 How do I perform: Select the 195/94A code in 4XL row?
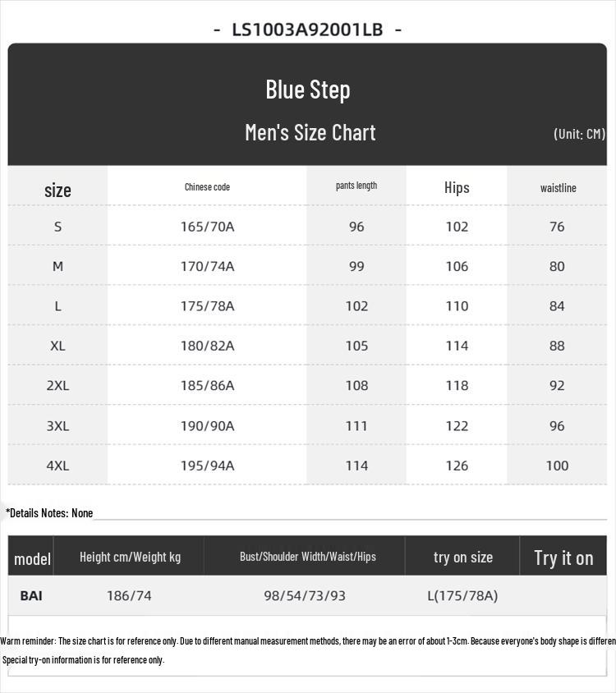(208, 466)
